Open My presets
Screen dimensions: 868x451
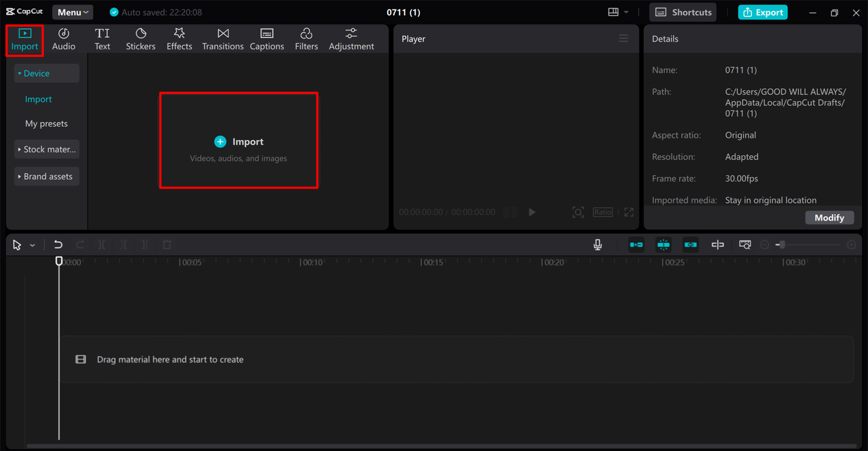point(46,123)
